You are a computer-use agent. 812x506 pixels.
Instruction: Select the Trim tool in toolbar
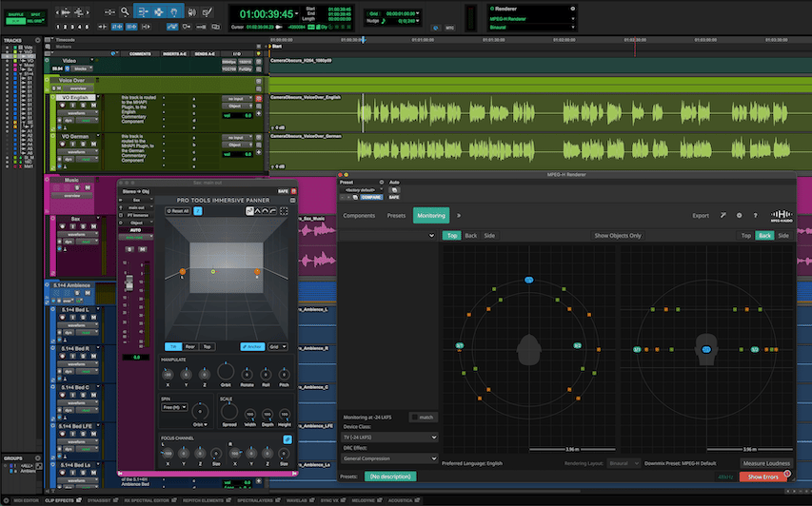pos(143,11)
